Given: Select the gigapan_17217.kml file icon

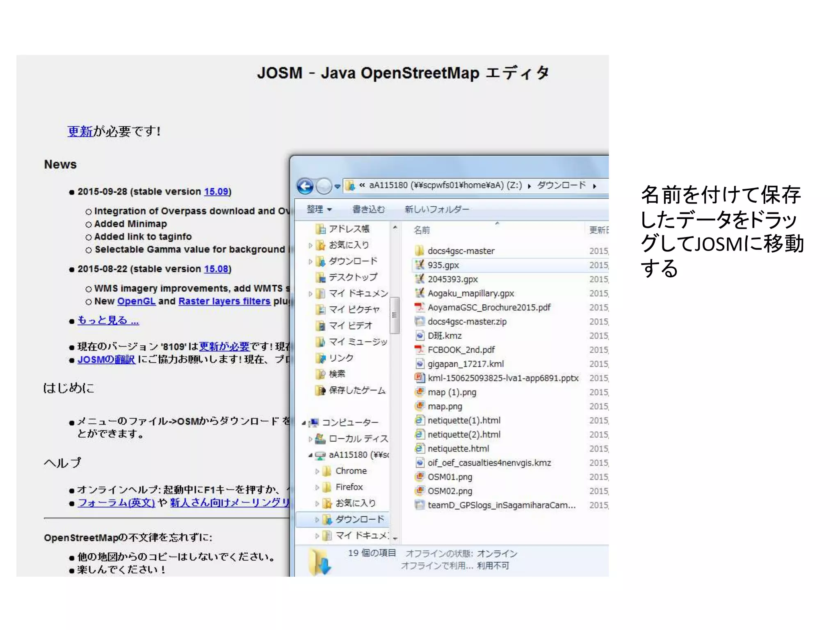Looking at the screenshot, I should (x=419, y=364).
